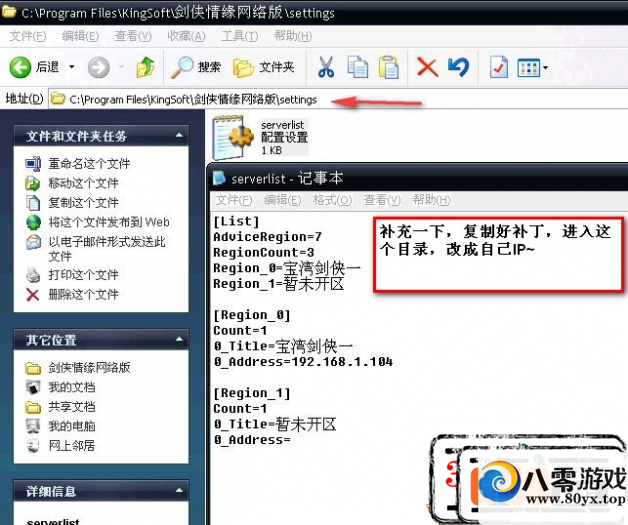This screenshot has height=525, width=628.
Task: Click the empty 0_Address= line
Action: (x=252, y=440)
